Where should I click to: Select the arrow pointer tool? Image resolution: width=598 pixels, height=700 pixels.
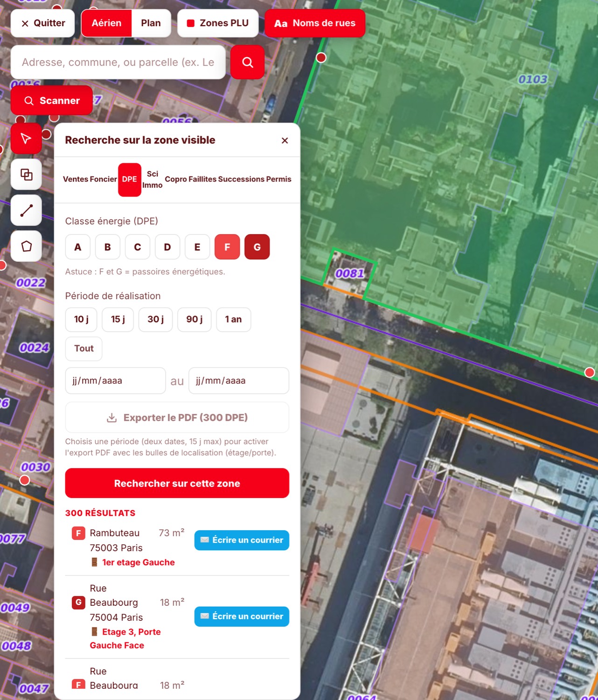(26, 139)
